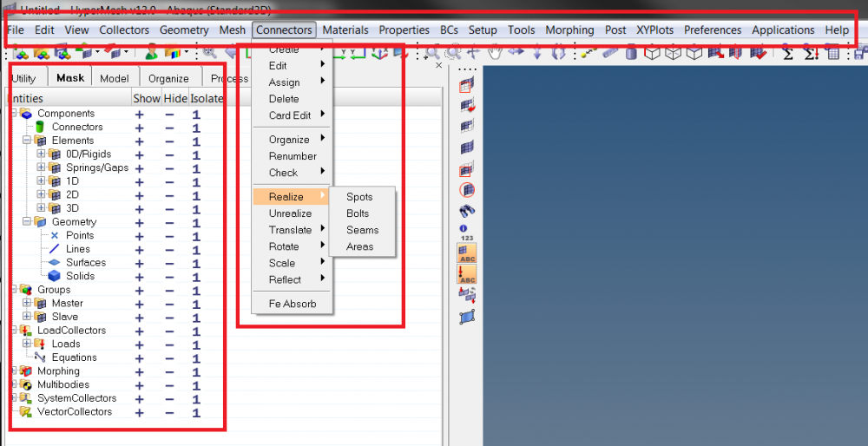Show LoadCollectors with the plus button
The height and width of the screenshot is (446, 868).
[140, 331]
